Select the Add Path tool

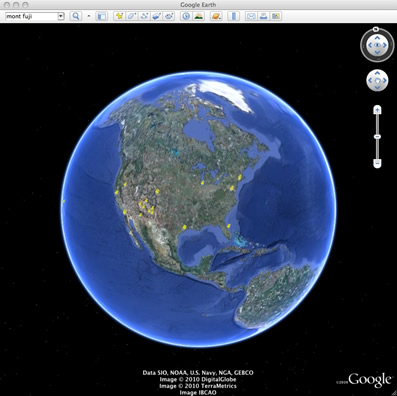(144, 16)
